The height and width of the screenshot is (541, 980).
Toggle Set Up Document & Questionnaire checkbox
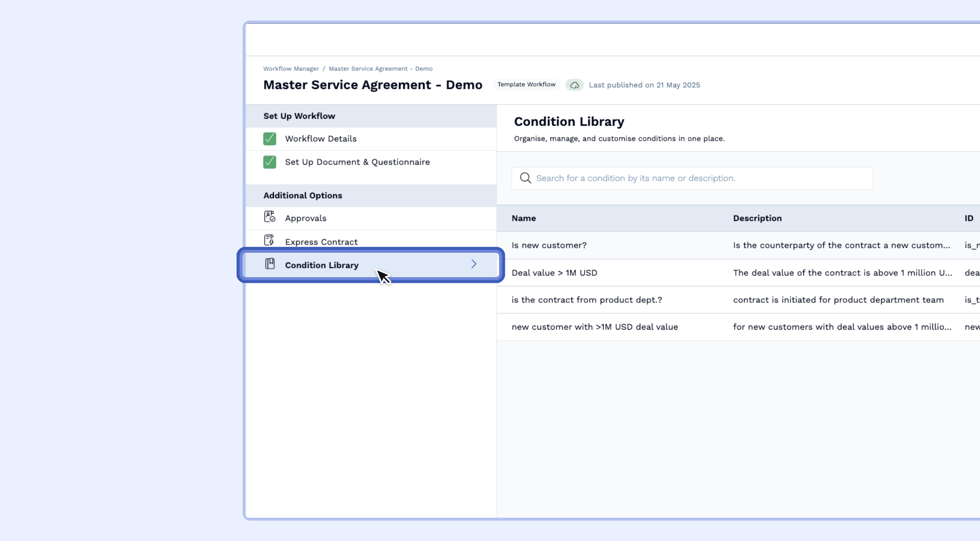(x=269, y=162)
